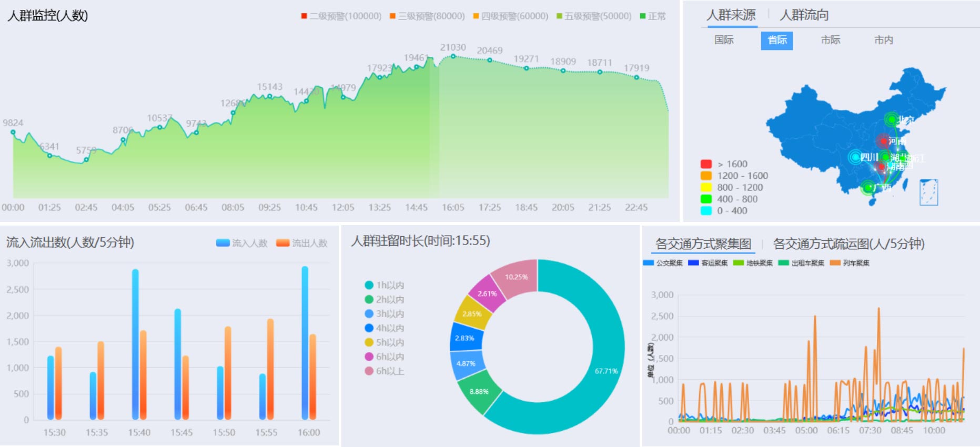This screenshot has height=447, width=980.
Task: Click the 21030 peak data point
Action: coord(453,56)
